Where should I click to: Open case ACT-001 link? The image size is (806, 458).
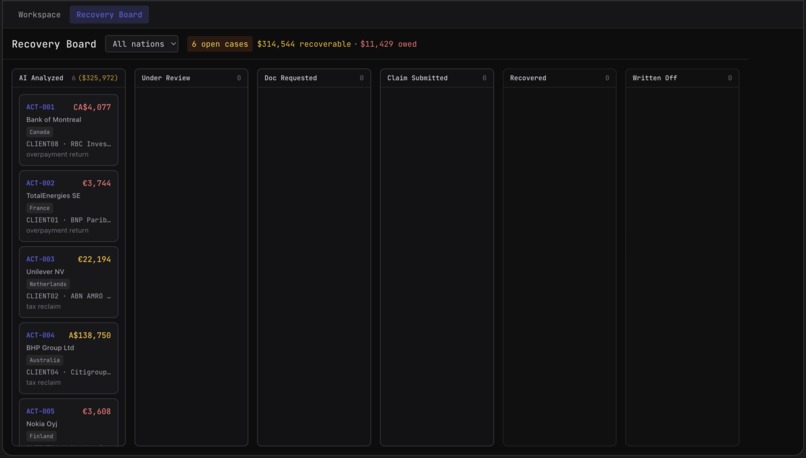tap(40, 107)
